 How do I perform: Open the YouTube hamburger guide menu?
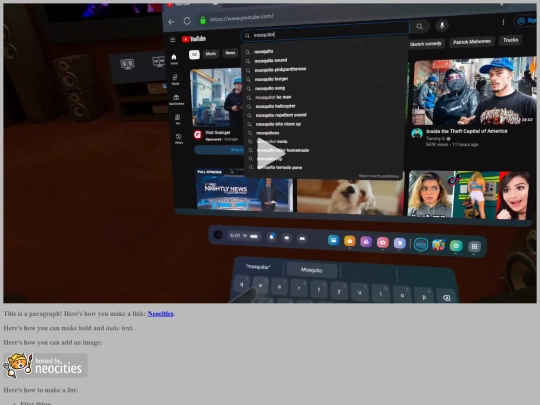tap(173, 40)
